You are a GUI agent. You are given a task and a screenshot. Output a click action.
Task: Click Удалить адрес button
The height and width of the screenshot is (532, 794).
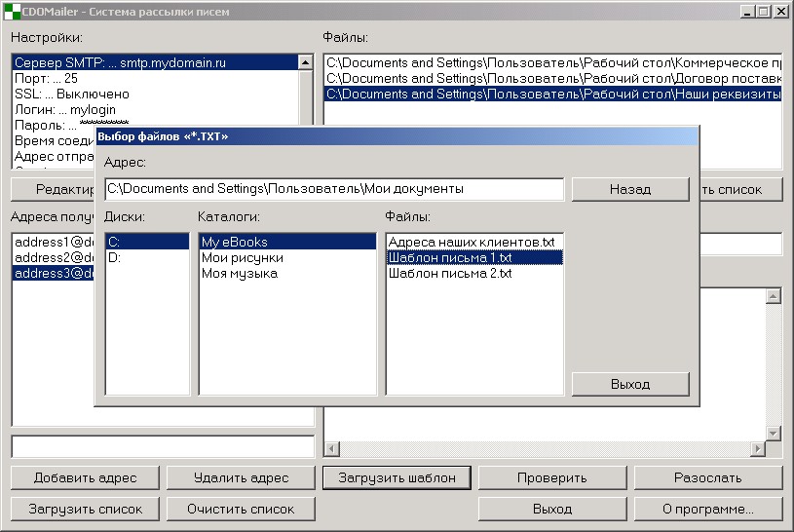241,477
